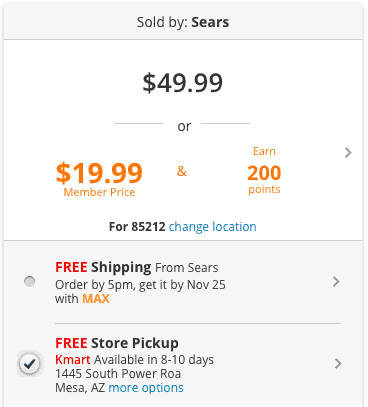Open the change location link
This screenshot has height=407, width=368.
point(213,227)
